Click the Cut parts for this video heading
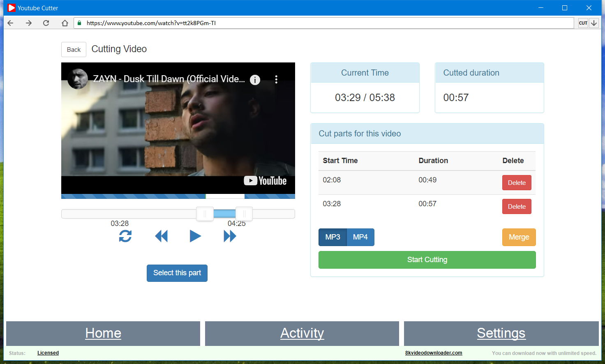The width and height of the screenshot is (605, 364). (360, 134)
